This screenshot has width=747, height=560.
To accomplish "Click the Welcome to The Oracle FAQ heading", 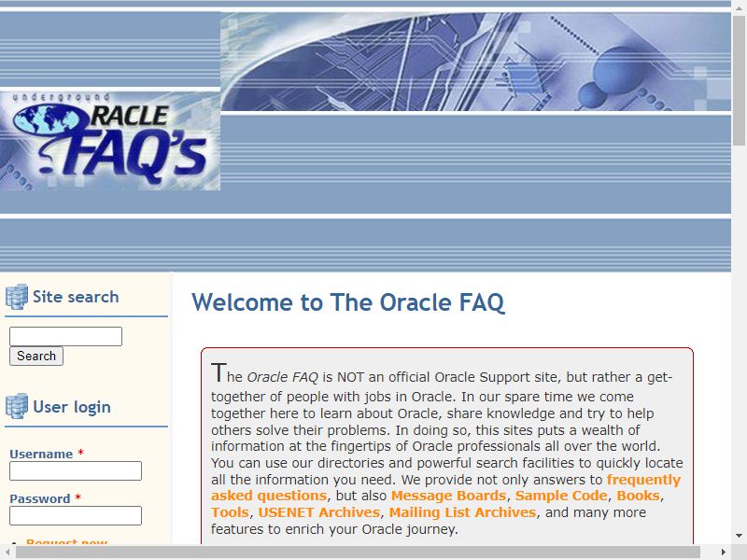I will (x=348, y=302).
